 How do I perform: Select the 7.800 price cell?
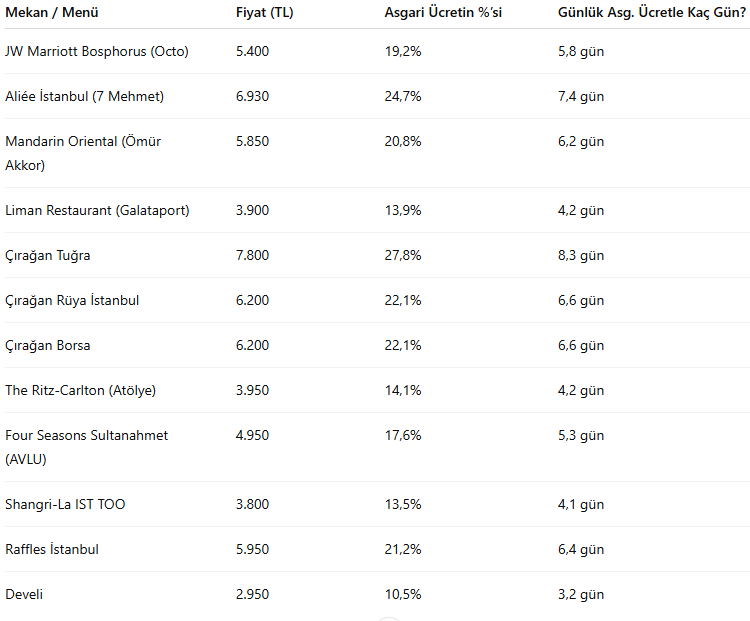coord(252,255)
